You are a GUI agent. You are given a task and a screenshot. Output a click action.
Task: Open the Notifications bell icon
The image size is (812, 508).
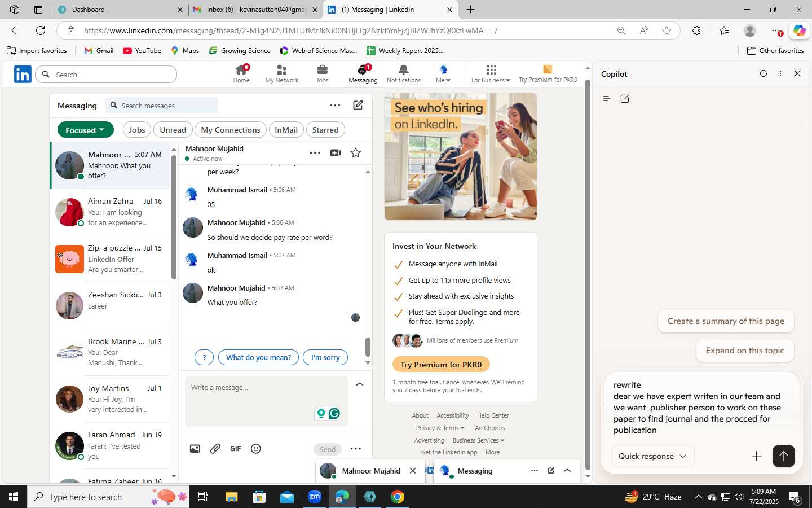coord(403,74)
